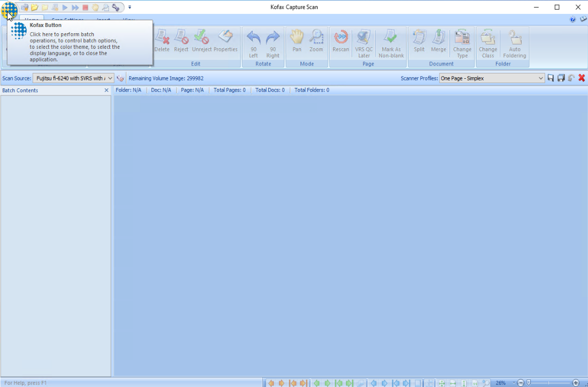Click the hand pan icon in quick access toolbar
The image size is (588, 387).
tap(95, 7)
